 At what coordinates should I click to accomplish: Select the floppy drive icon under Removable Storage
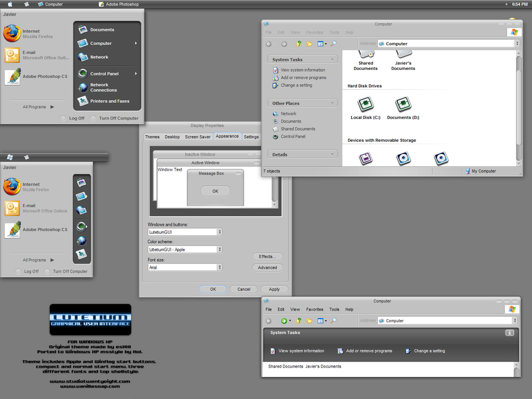366,158
